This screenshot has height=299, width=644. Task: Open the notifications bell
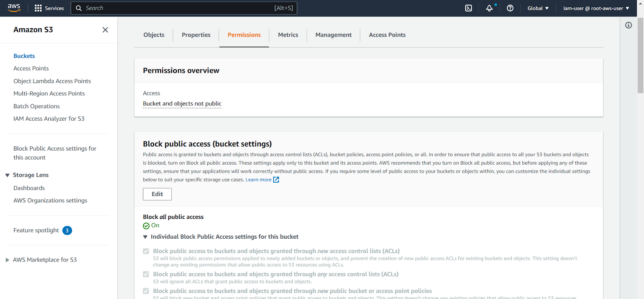point(489,8)
